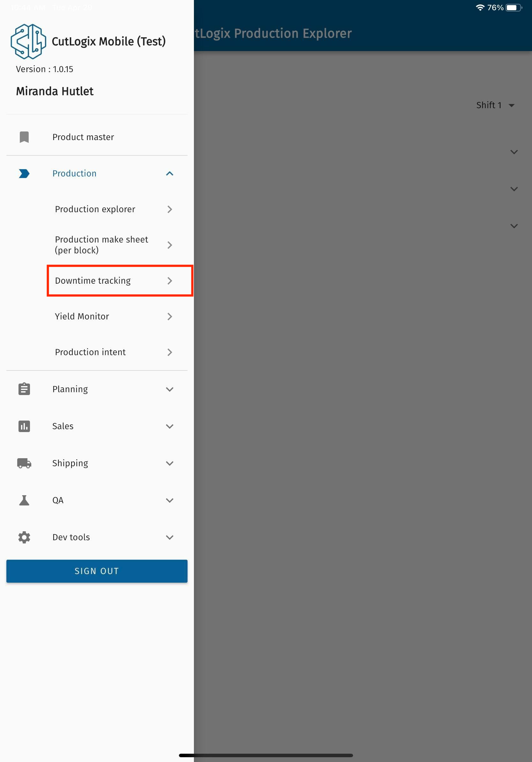Tap the Miranda Hutlet user name
Viewport: 532px width, 762px height.
(x=55, y=91)
